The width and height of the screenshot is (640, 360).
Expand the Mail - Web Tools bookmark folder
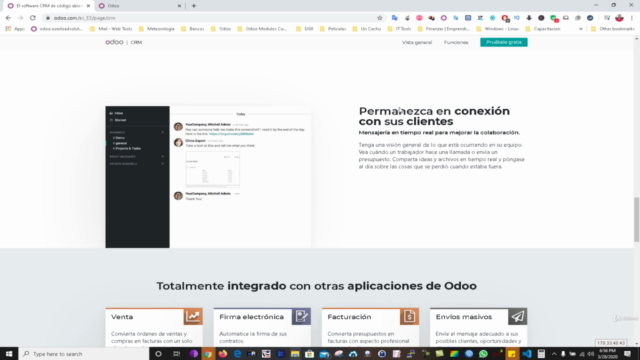111,29
